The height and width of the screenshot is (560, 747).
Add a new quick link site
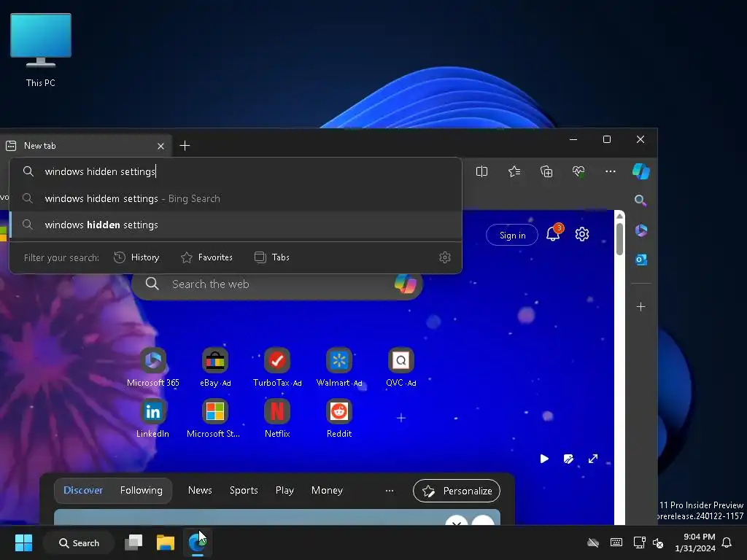tap(401, 418)
